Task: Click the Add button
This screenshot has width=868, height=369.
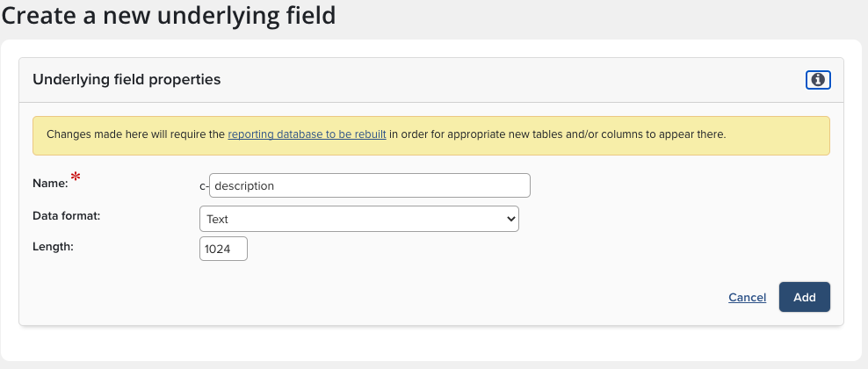Action: [804, 297]
